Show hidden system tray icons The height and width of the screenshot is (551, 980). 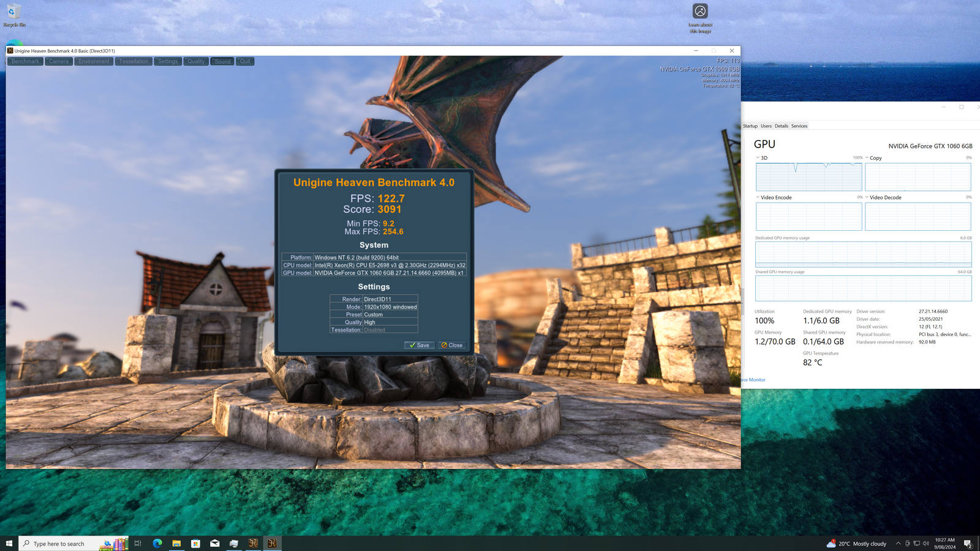(x=898, y=544)
